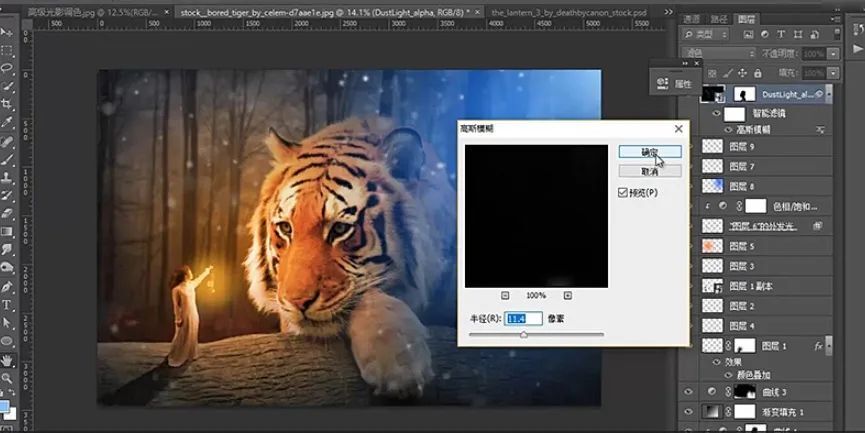Click the zoom out minus icon in Gaussian Blur preview
This screenshot has height=433, width=865.
click(505, 296)
